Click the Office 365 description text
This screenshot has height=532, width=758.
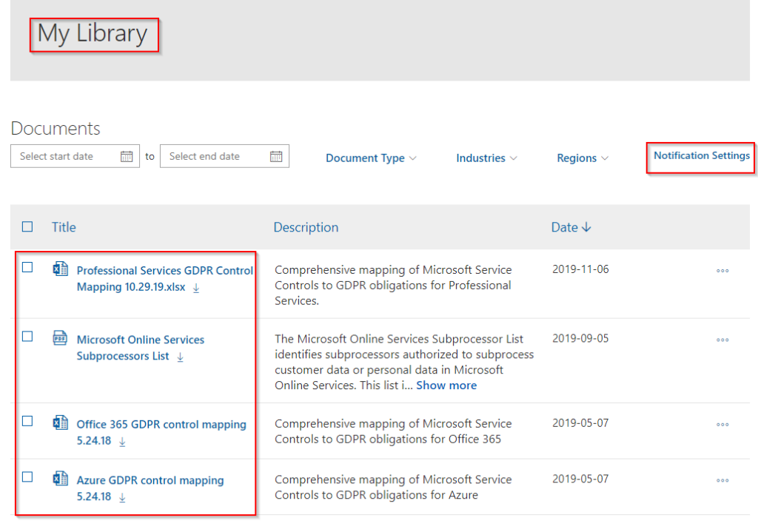tap(393, 431)
